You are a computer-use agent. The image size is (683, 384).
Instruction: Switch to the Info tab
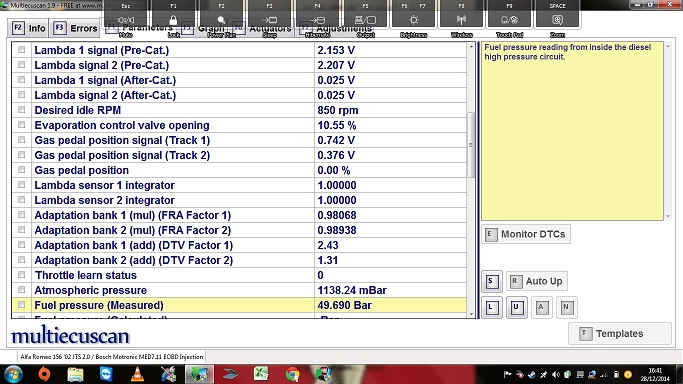pyautogui.click(x=29, y=28)
